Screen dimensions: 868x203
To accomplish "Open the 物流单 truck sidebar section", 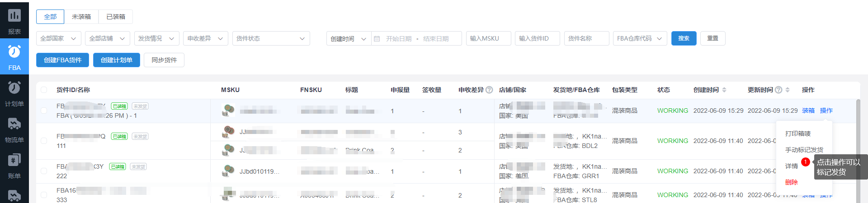I will (x=14, y=129).
